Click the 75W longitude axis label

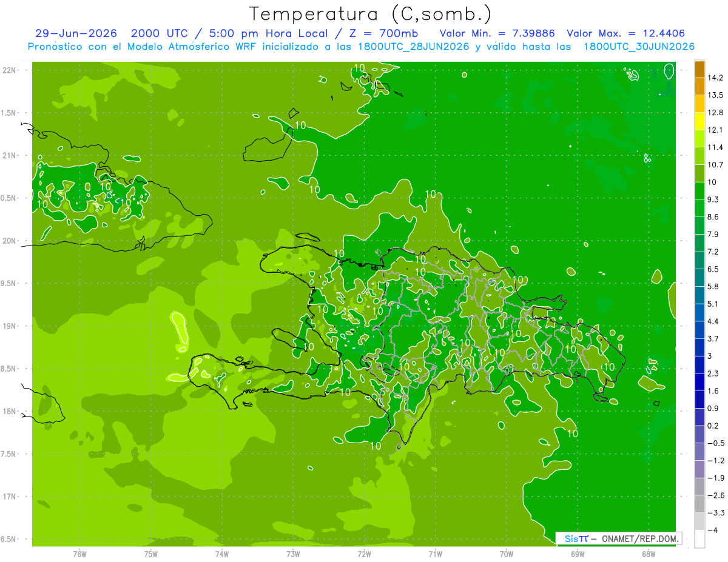[151, 554]
